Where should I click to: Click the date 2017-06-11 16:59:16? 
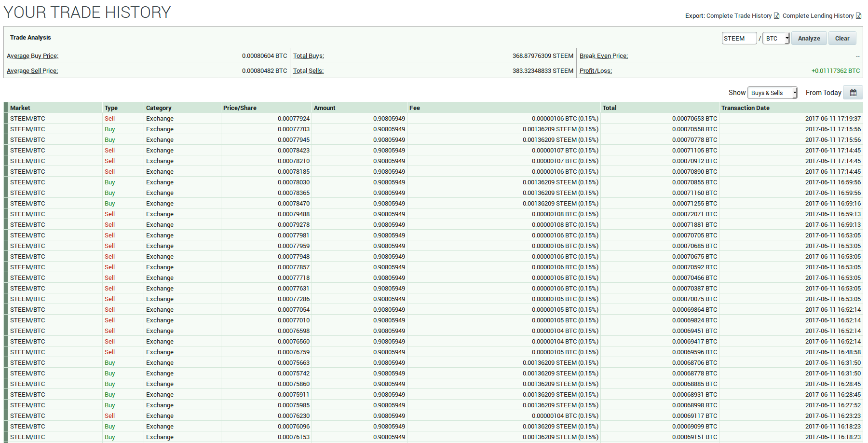click(833, 204)
